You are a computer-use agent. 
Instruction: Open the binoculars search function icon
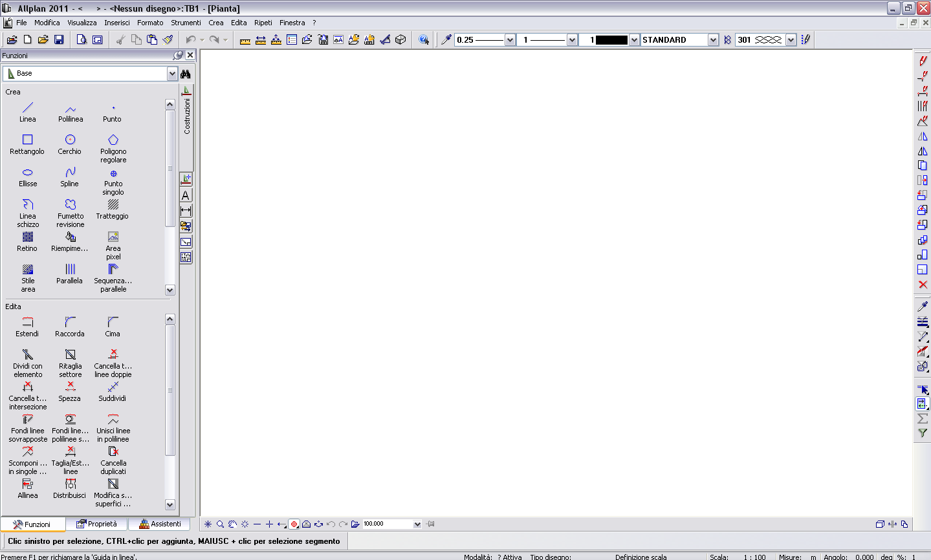click(186, 74)
